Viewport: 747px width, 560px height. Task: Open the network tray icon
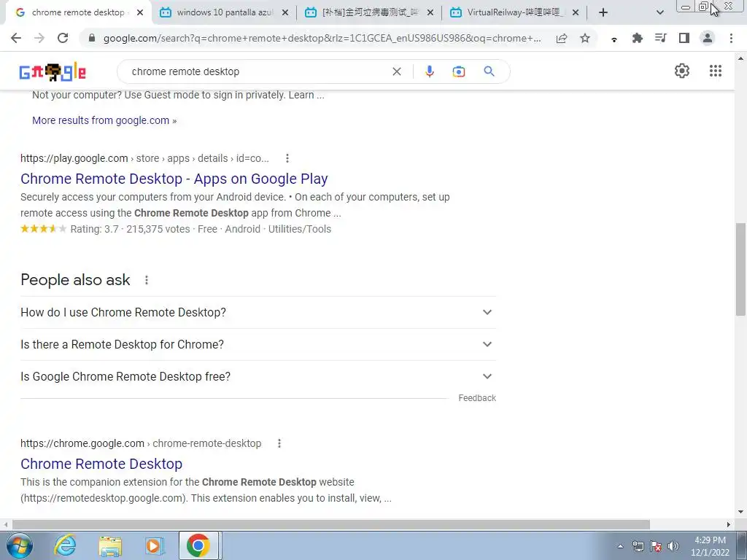[638, 546]
